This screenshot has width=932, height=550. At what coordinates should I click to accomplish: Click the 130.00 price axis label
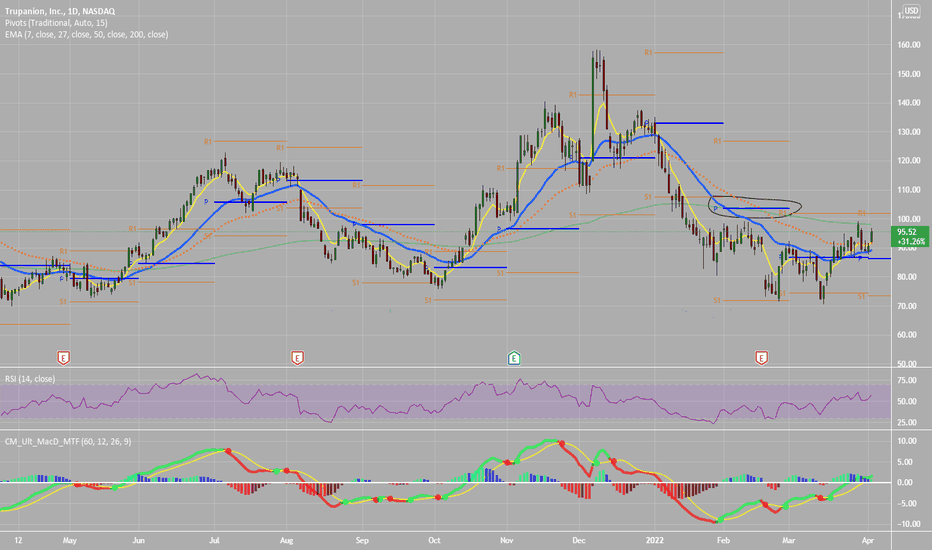pos(909,132)
